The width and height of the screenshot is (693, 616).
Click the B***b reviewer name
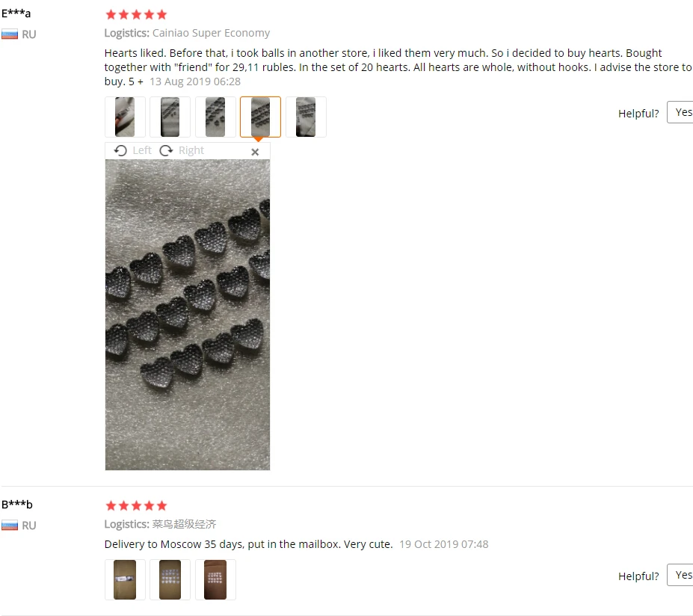(x=17, y=505)
